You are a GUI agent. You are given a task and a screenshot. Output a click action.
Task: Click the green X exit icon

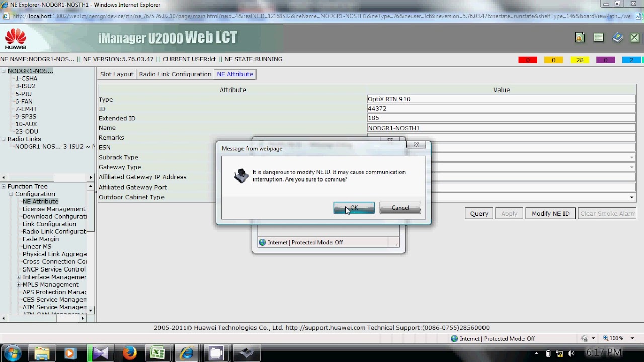point(635,38)
